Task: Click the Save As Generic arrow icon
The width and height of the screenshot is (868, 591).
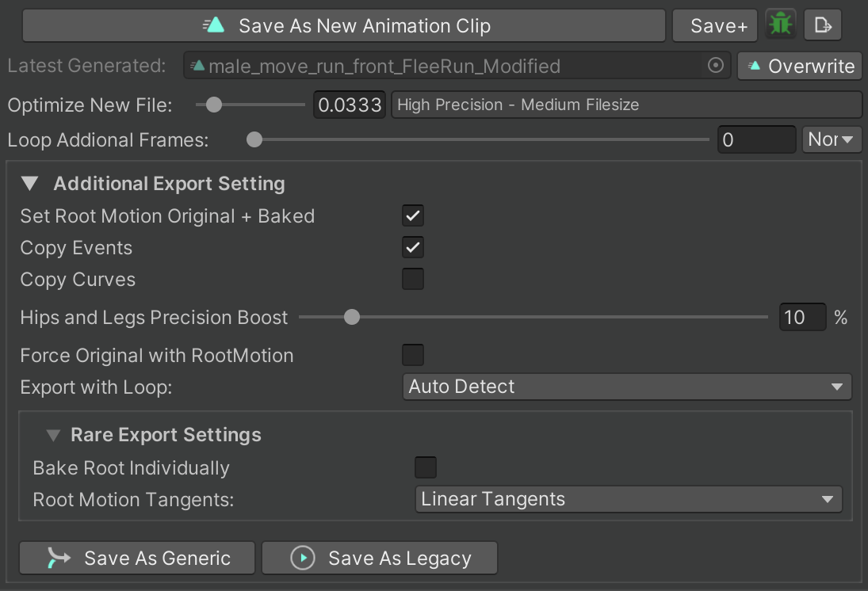Action: [x=59, y=558]
